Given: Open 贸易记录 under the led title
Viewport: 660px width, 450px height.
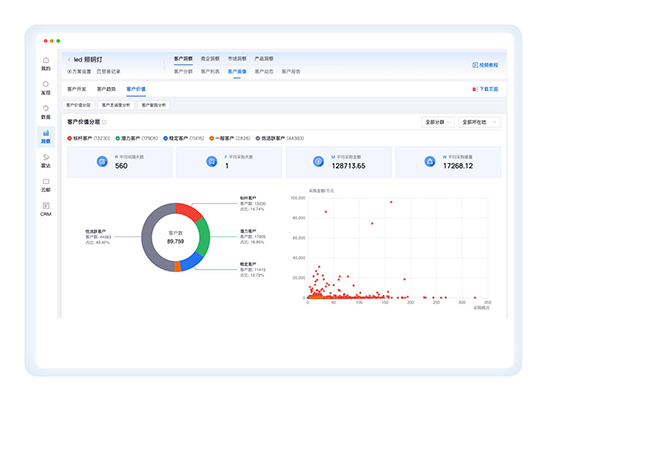Looking at the screenshot, I should click(x=109, y=72).
